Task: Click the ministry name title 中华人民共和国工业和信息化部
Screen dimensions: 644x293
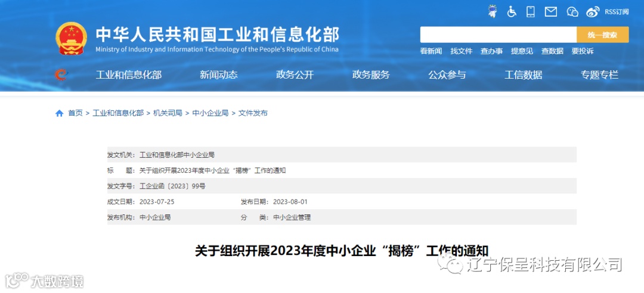Action: point(217,35)
